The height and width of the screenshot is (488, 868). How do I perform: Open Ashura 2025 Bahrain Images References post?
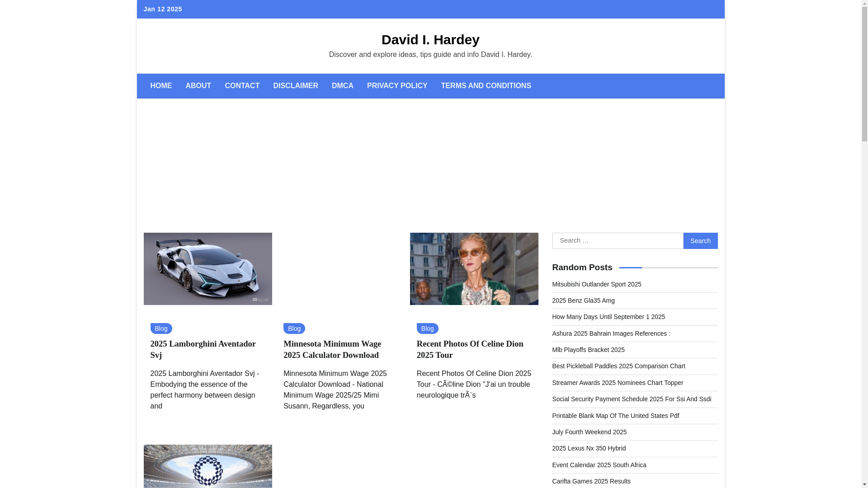(611, 333)
